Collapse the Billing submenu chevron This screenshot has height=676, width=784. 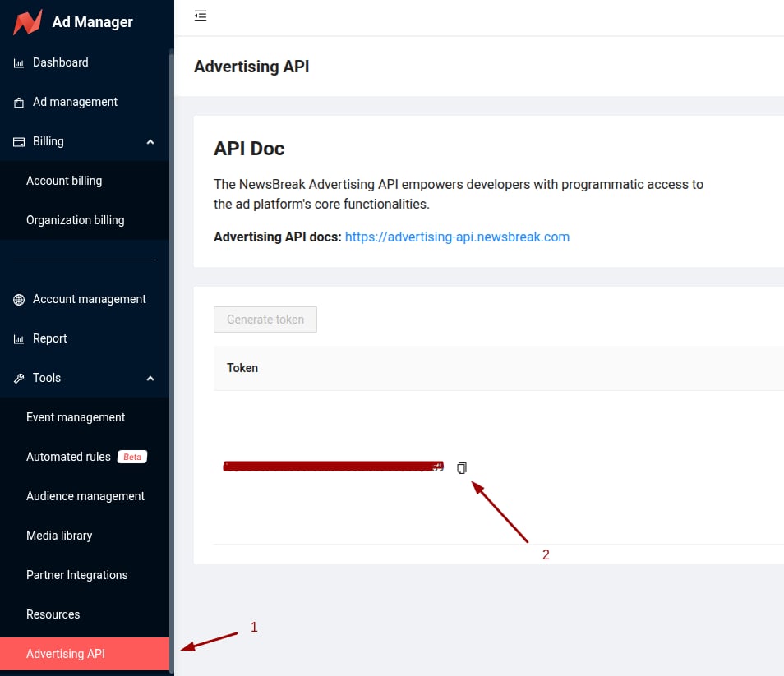coord(150,142)
